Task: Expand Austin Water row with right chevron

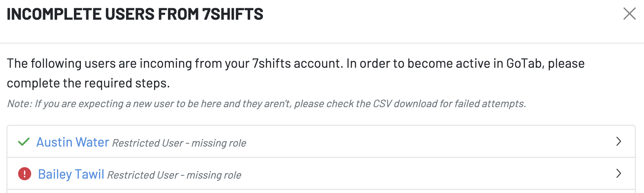Action: click(619, 142)
